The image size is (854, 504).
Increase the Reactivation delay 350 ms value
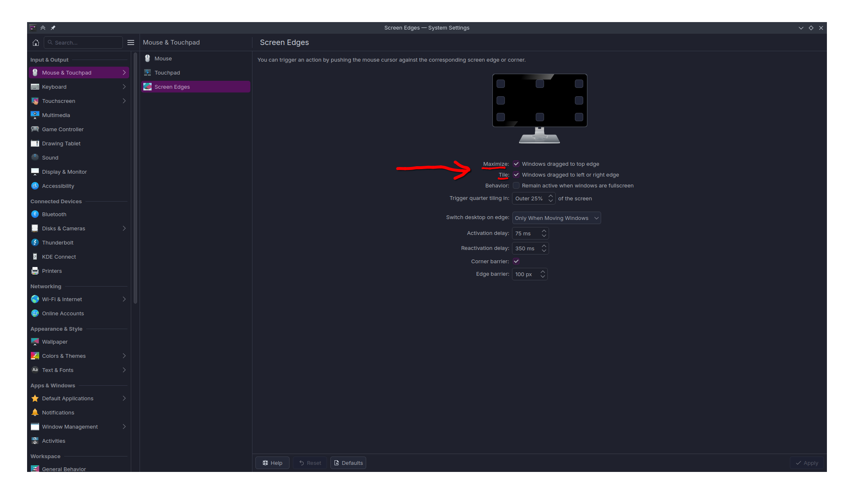coord(544,246)
